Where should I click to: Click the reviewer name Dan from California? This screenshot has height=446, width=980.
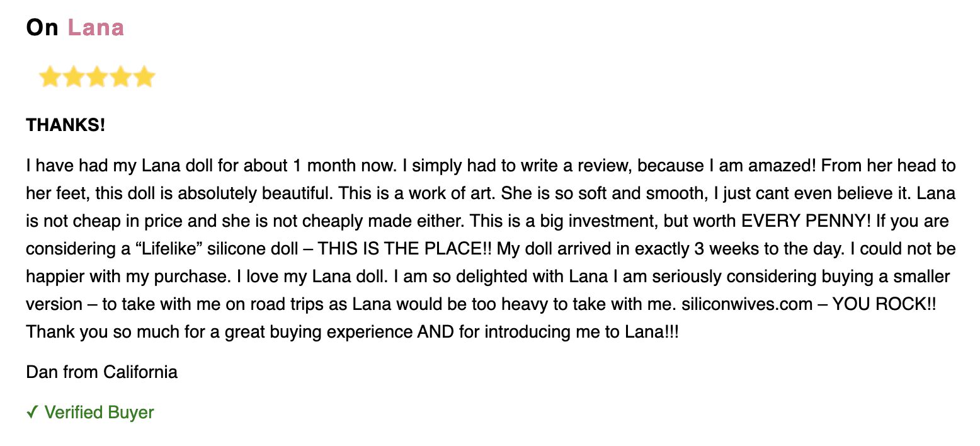[x=102, y=372]
